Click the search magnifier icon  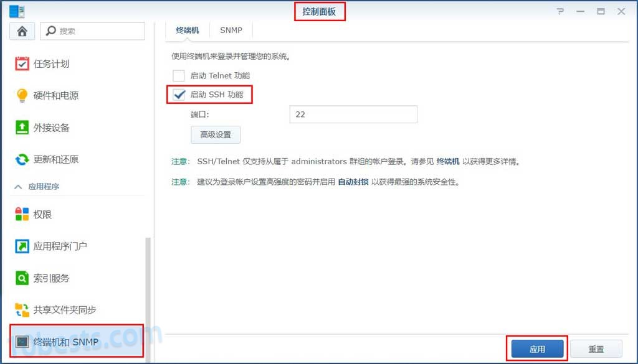(x=51, y=31)
